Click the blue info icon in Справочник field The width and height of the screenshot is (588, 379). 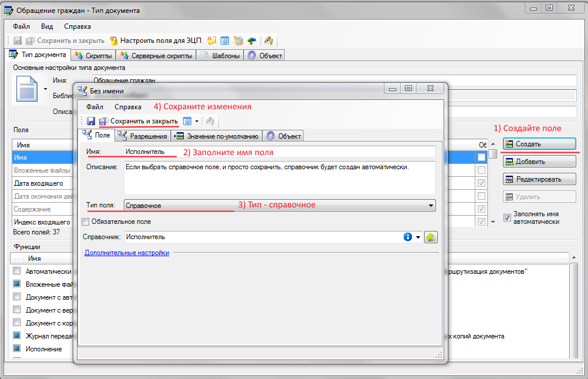pos(408,237)
